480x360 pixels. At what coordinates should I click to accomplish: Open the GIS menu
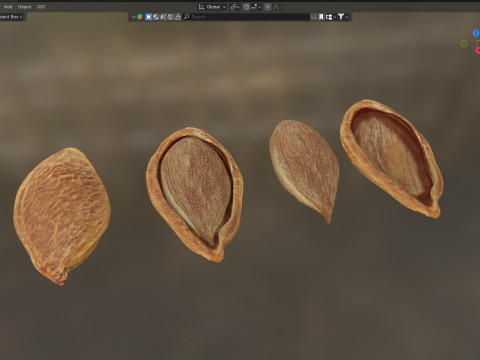[41, 7]
